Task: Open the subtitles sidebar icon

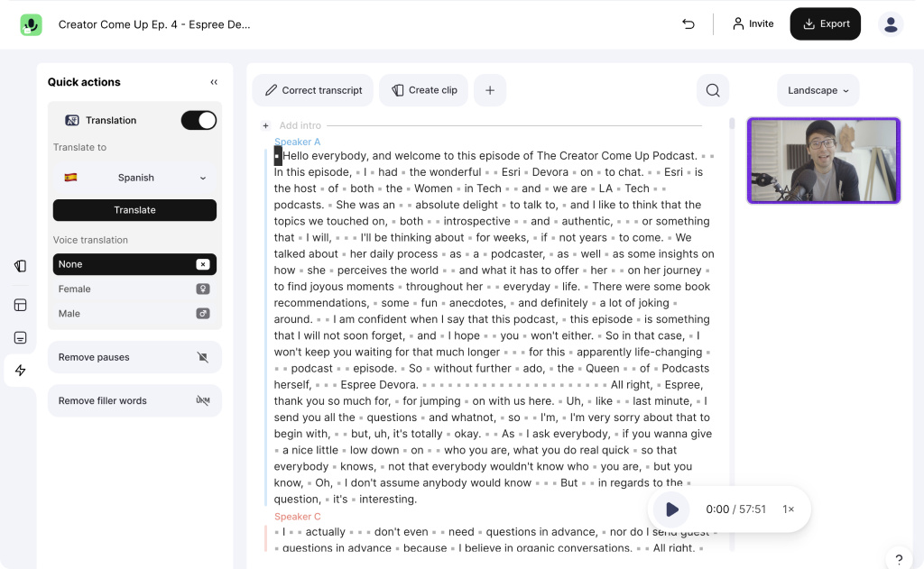Action: tap(20, 337)
